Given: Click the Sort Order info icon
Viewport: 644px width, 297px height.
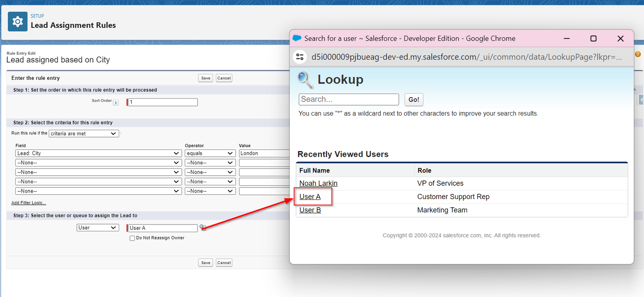Looking at the screenshot, I should [116, 103].
